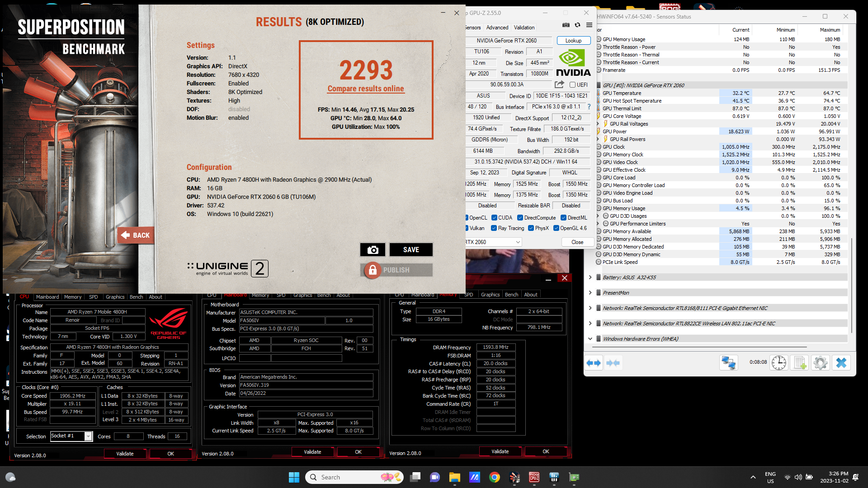Click the camera screenshot button in Superposition results
Screen dimensions: 868x488
point(373,249)
